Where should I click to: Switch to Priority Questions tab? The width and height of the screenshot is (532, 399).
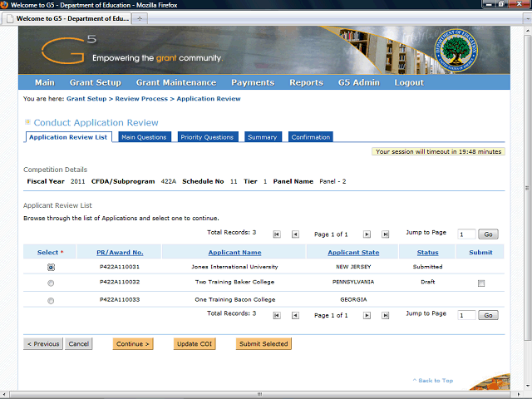pos(207,137)
